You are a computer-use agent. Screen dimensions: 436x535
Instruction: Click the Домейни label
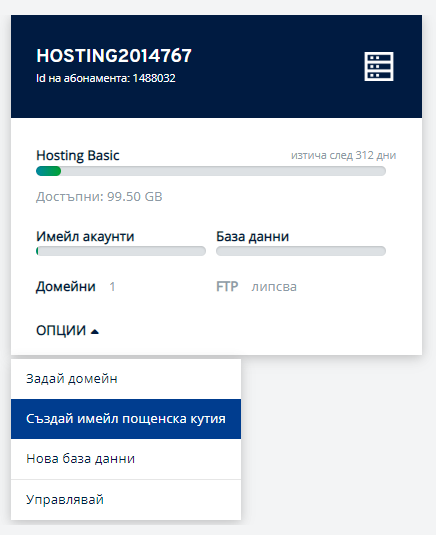click(66, 287)
